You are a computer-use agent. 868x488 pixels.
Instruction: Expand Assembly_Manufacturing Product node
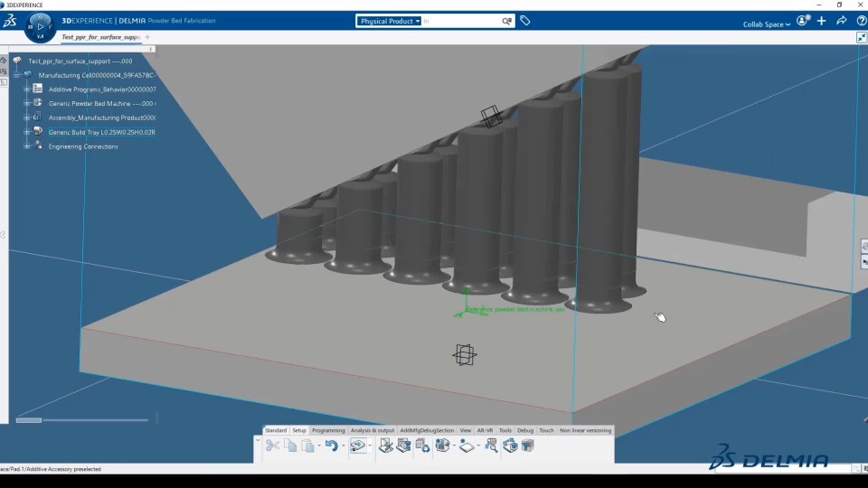(26, 117)
